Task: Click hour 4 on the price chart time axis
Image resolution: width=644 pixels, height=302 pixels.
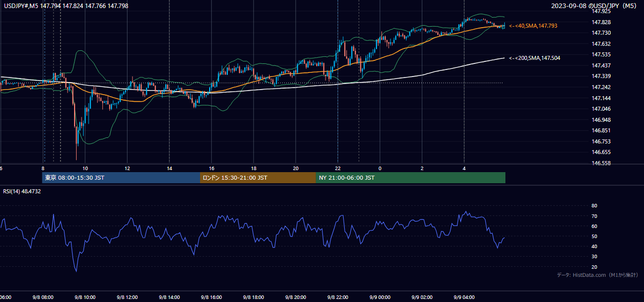Action: click(x=464, y=168)
